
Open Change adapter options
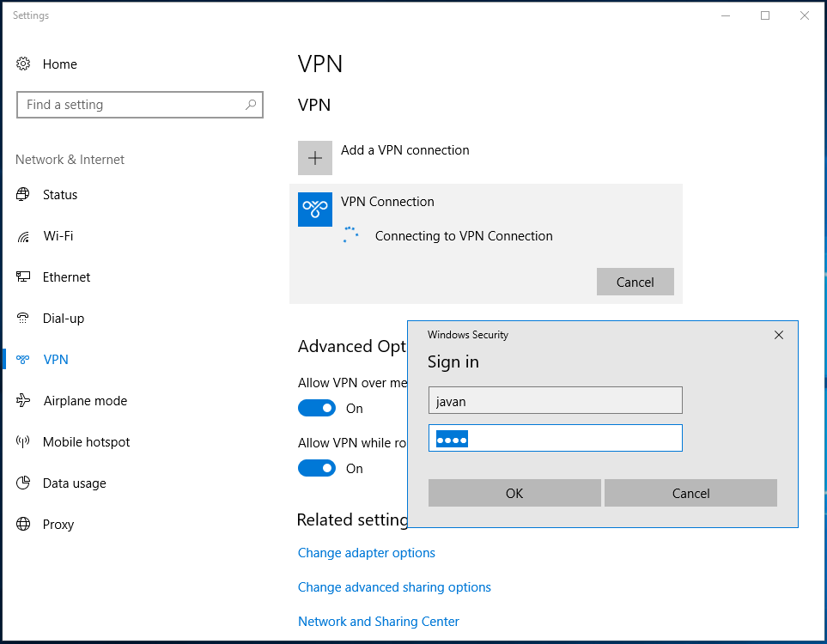coord(366,552)
